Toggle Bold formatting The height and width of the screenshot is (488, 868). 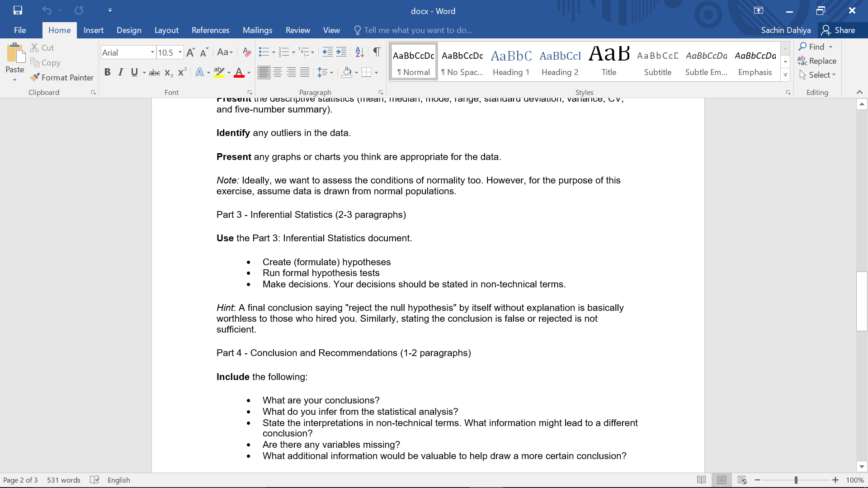(x=107, y=72)
